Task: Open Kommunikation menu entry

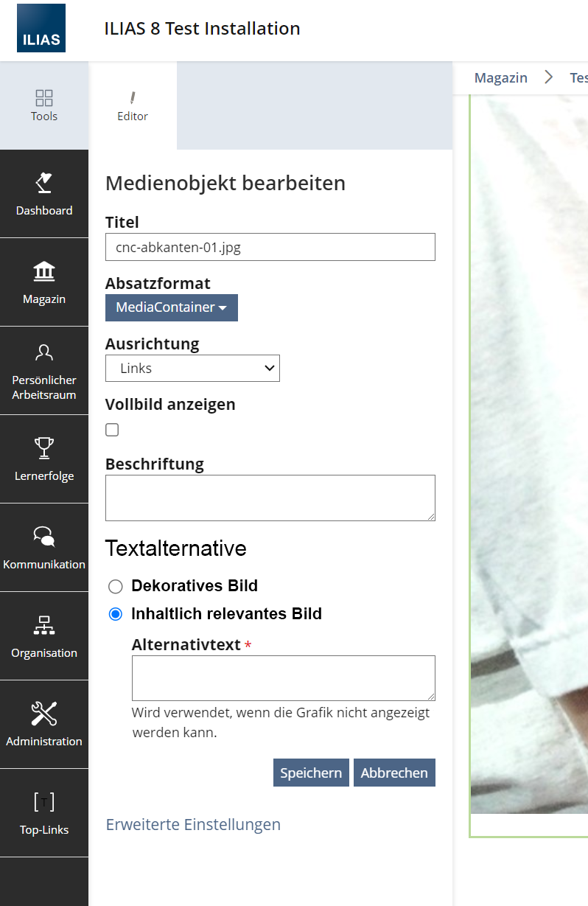Action: pos(44,548)
